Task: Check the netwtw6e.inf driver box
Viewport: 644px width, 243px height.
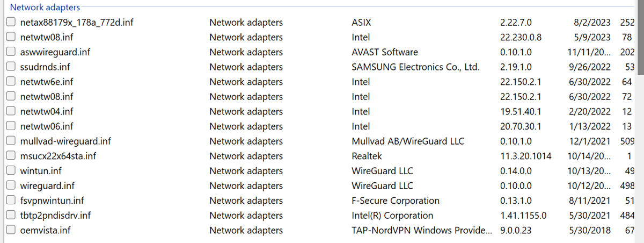Action: tap(11, 82)
